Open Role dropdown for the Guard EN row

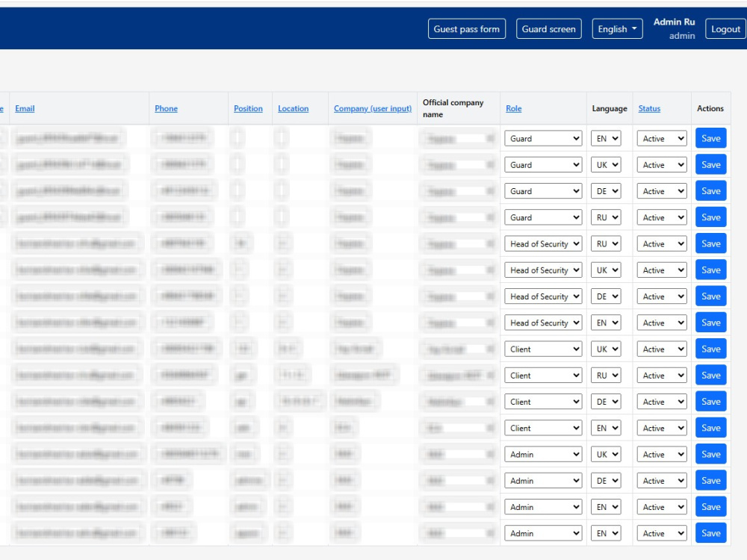tap(543, 139)
